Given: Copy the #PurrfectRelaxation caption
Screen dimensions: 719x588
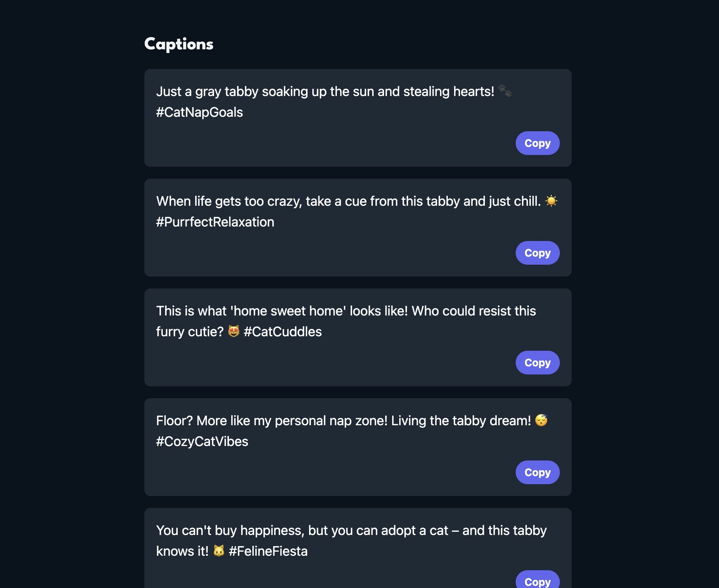Looking at the screenshot, I should 537,253.
